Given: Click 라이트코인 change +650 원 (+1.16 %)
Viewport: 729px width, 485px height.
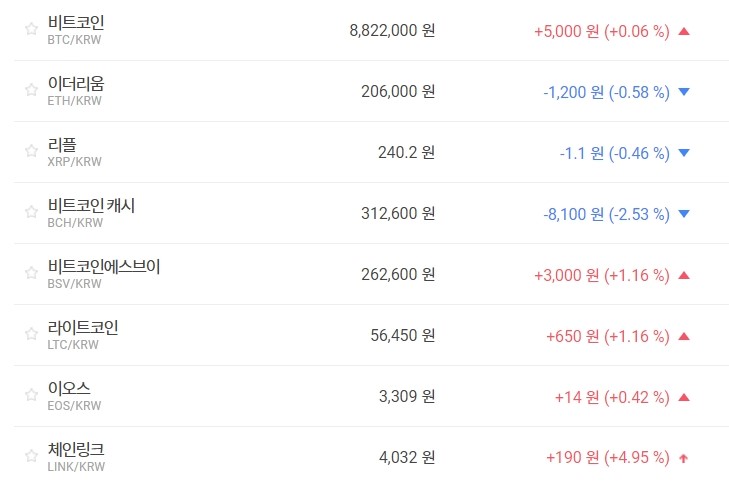Looking at the screenshot, I should [607, 336].
